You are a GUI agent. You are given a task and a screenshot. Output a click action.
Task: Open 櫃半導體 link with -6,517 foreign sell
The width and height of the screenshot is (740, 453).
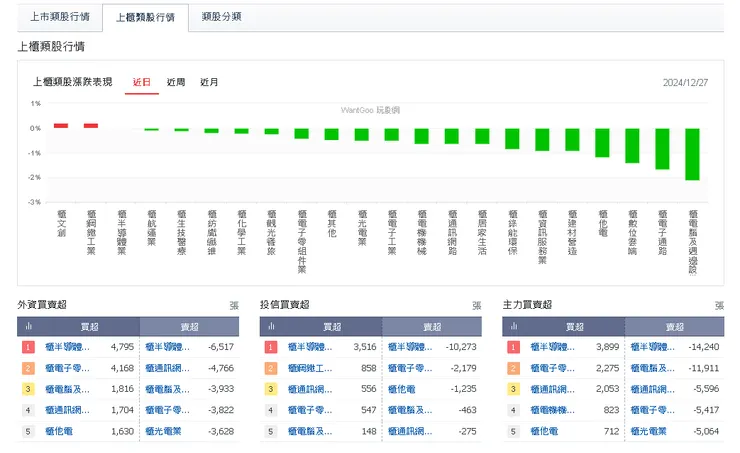pyautogui.click(x=168, y=347)
